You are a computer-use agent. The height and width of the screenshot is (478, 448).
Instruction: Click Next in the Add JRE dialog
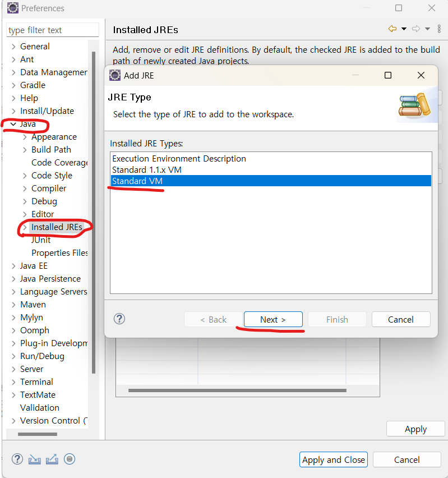273,319
